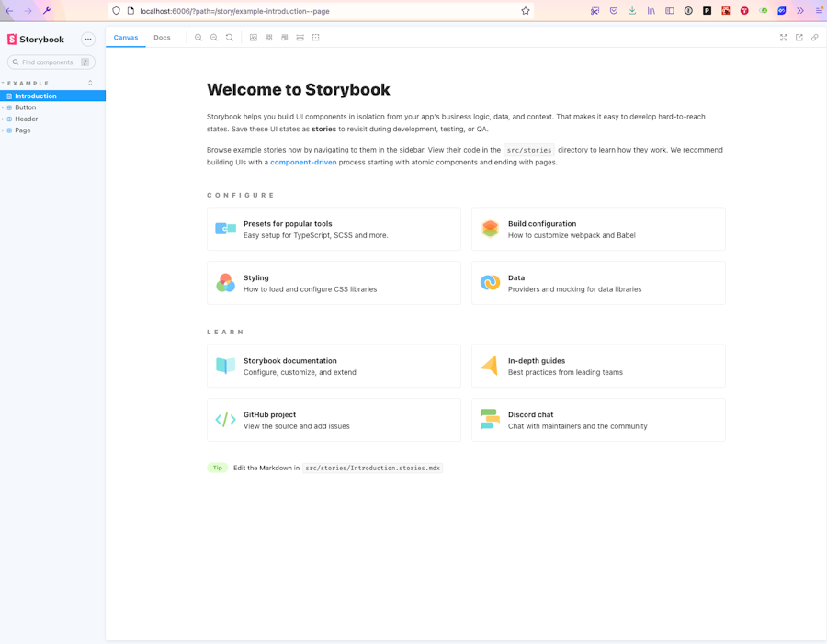
Task: Copy canvas link icon
Action: [x=815, y=38]
